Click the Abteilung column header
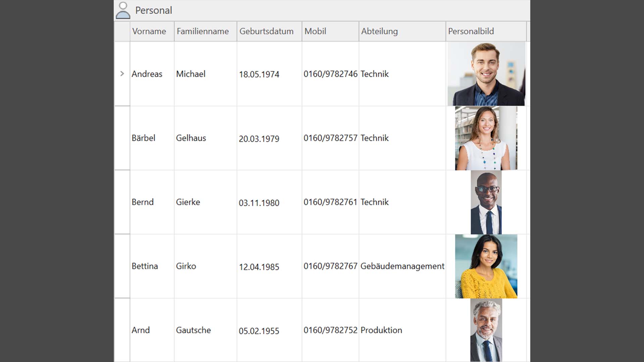This screenshot has height=362, width=644. (x=379, y=31)
